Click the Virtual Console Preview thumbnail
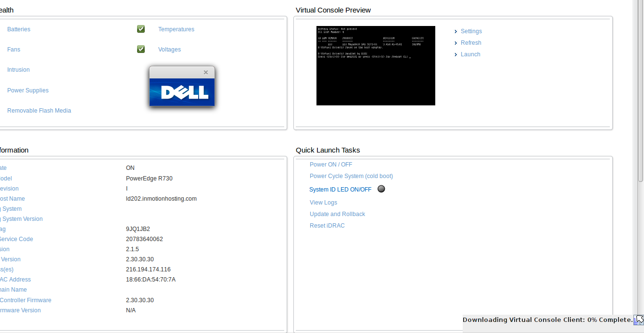Viewport: 644px width, 333px height. click(376, 65)
